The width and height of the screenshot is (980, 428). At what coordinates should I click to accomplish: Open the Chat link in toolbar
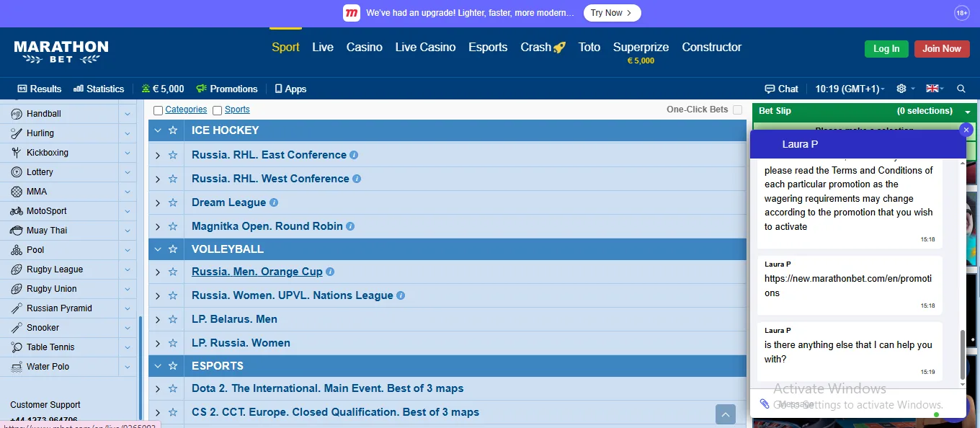(x=782, y=89)
